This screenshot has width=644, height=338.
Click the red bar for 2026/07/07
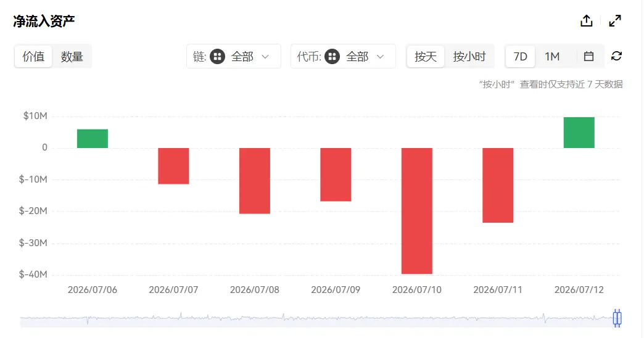pos(173,166)
